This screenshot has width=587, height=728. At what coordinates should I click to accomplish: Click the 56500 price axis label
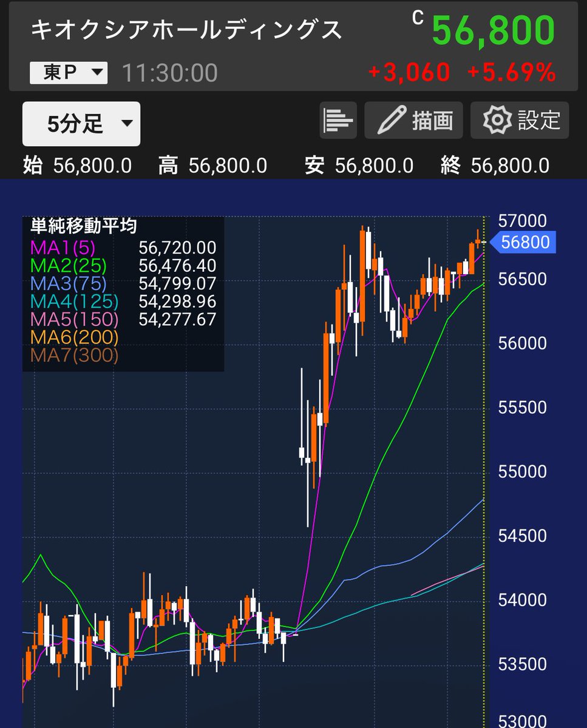coord(522,279)
